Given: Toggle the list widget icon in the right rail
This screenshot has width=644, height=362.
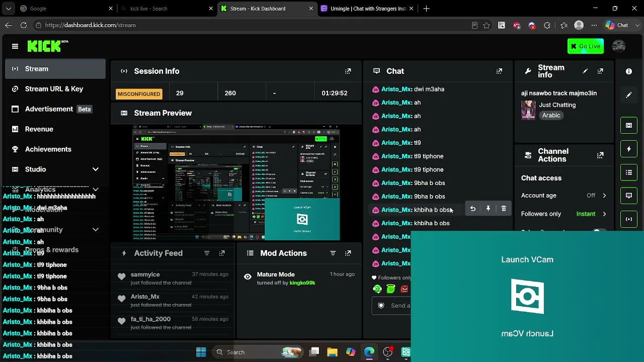Looking at the screenshot, I should point(629,172).
